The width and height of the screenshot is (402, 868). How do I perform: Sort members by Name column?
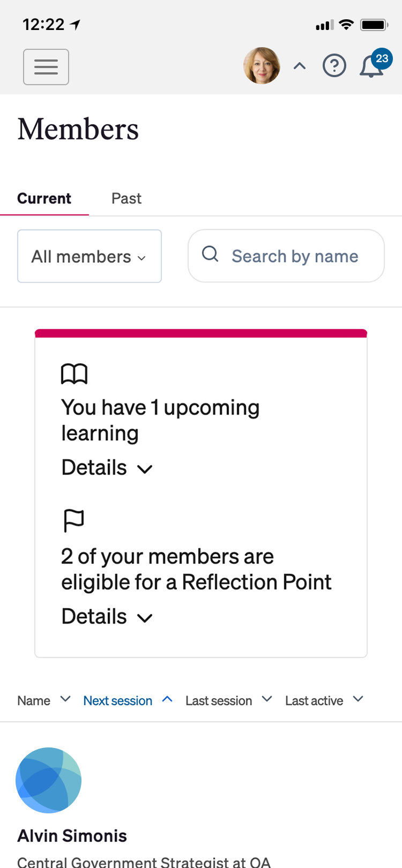click(43, 700)
